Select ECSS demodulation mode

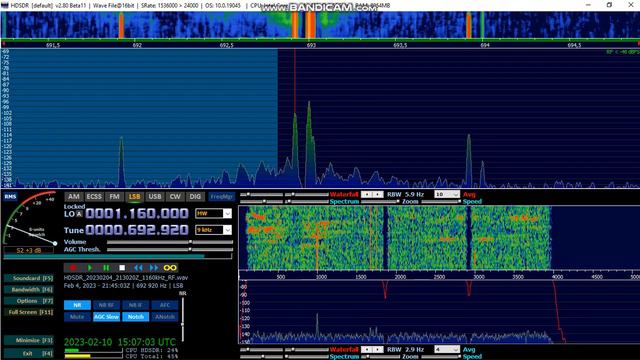click(94, 197)
